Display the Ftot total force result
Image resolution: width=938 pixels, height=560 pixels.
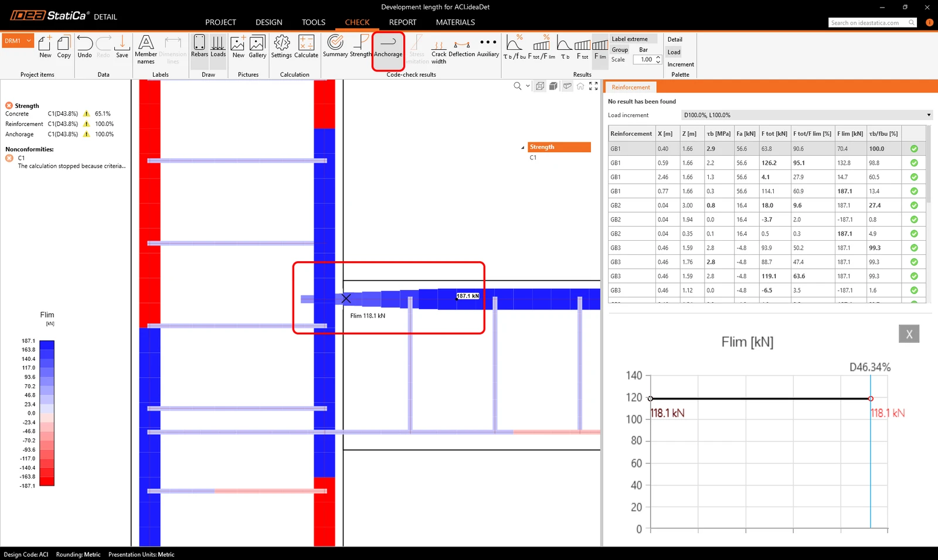(x=582, y=47)
